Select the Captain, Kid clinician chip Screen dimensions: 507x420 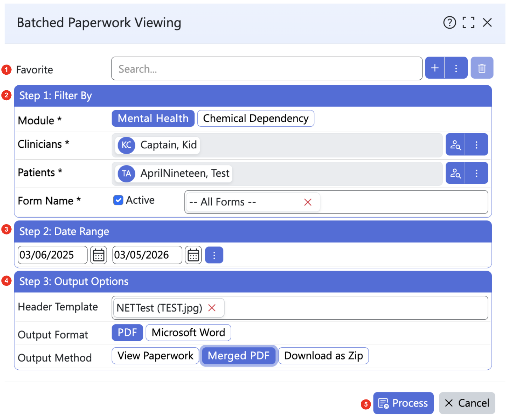point(158,145)
